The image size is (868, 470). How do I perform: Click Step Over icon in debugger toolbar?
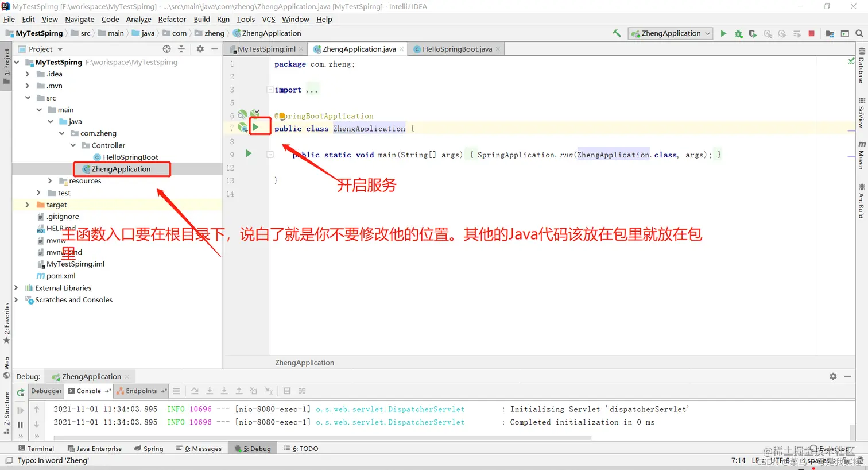[x=195, y=391]
